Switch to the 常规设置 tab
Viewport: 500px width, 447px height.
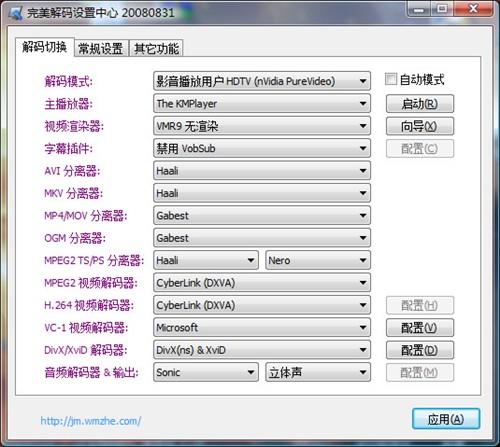101,49
